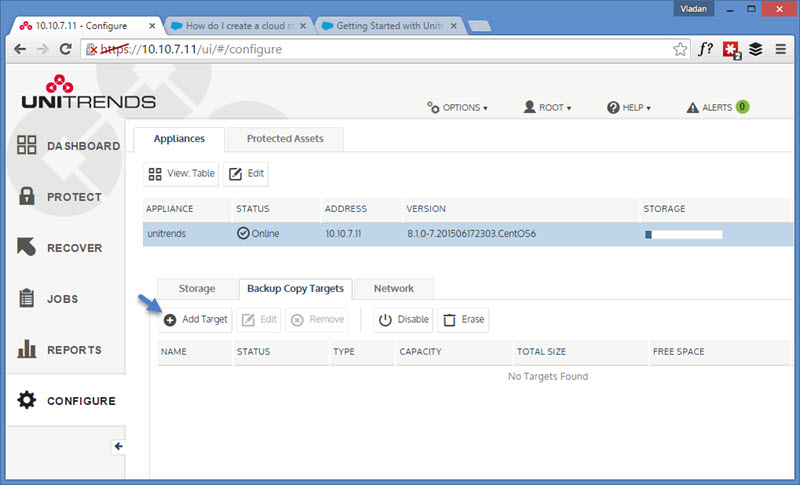Image resolution: width=800 pixels, height=485 pixels.
Task: Open the Dashboard section in sidebar
Action: click(68, 145)
